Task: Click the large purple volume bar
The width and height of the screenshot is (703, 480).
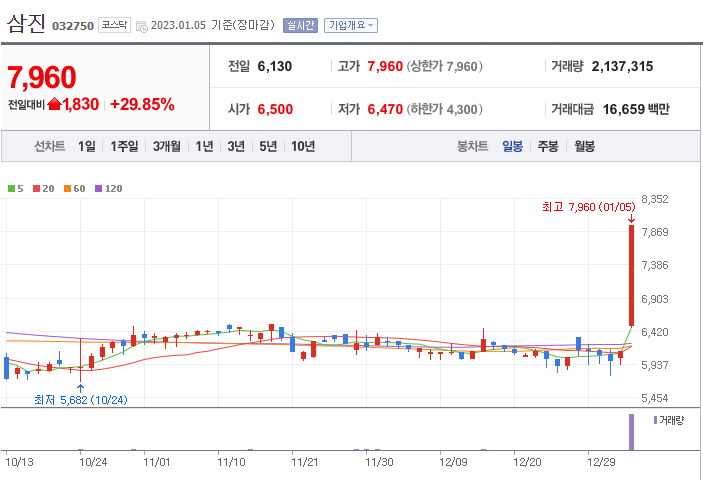Action: (x=631, y=432)
